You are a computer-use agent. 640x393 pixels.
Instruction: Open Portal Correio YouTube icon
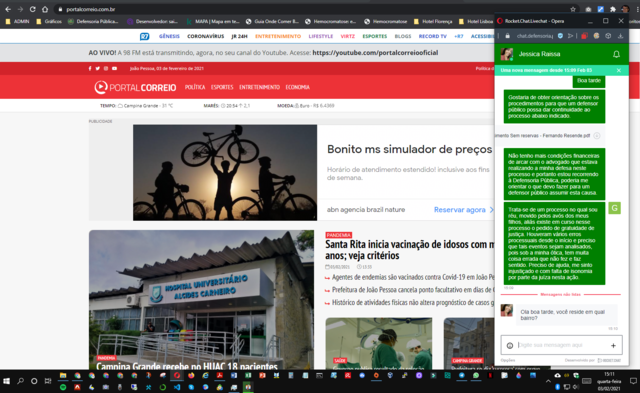[114, 69]
